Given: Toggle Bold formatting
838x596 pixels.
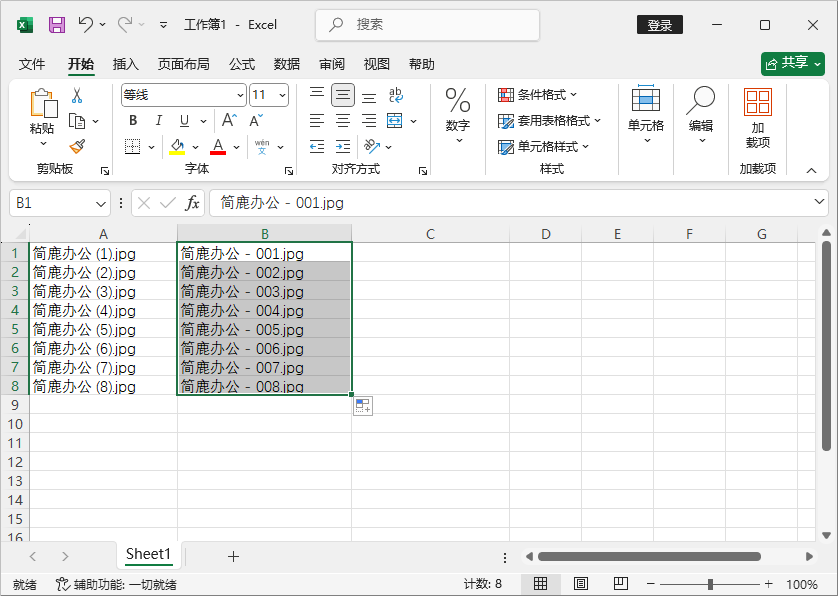Looking at the screenshot, I should (x=133, y=121).
